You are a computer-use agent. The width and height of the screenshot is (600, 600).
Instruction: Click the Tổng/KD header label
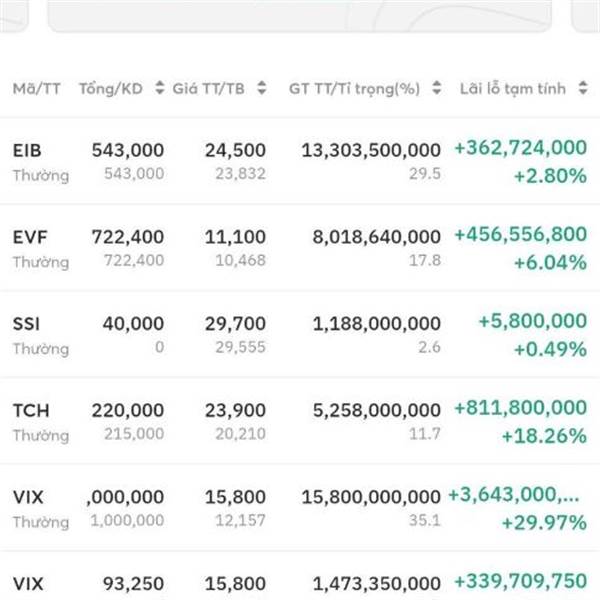point(111,89)
